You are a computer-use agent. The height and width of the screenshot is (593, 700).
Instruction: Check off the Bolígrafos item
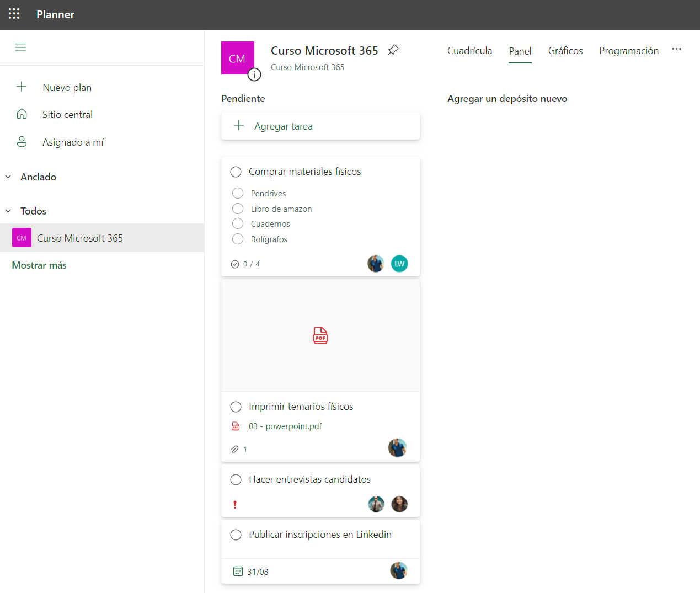[x=238, y=239]
